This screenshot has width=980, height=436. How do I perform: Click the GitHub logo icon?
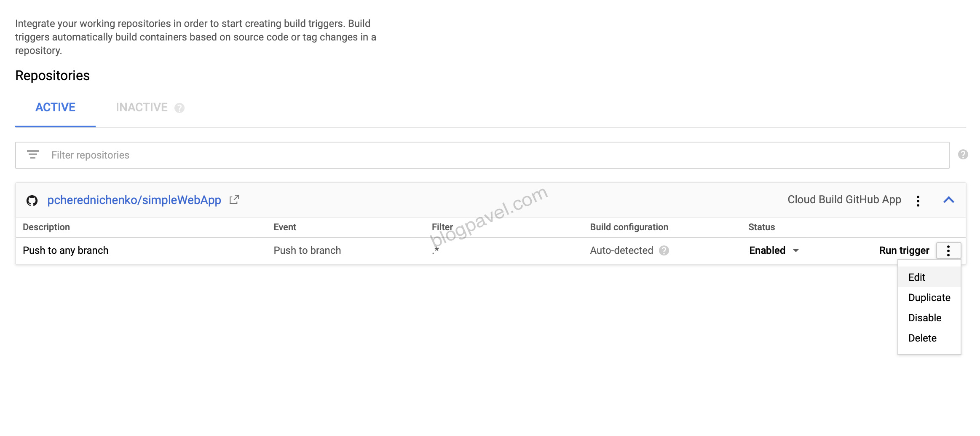[32, 200]
